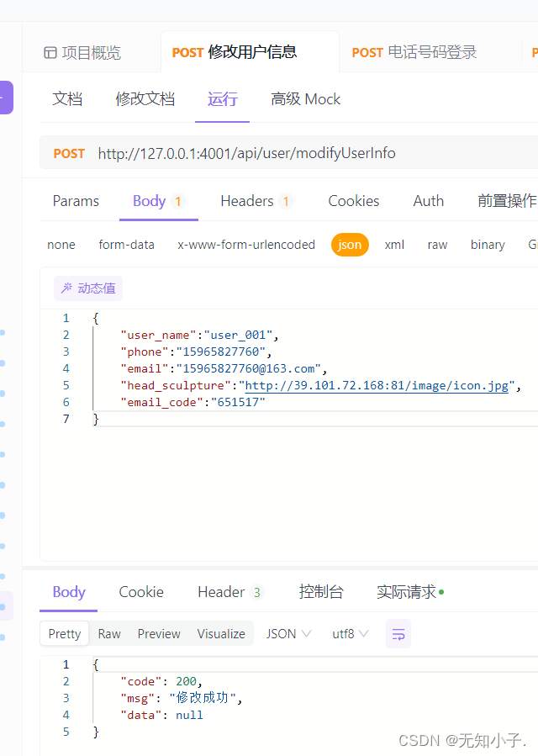
Task: Open the 前置操作 request tab
Action: (507, 201)
